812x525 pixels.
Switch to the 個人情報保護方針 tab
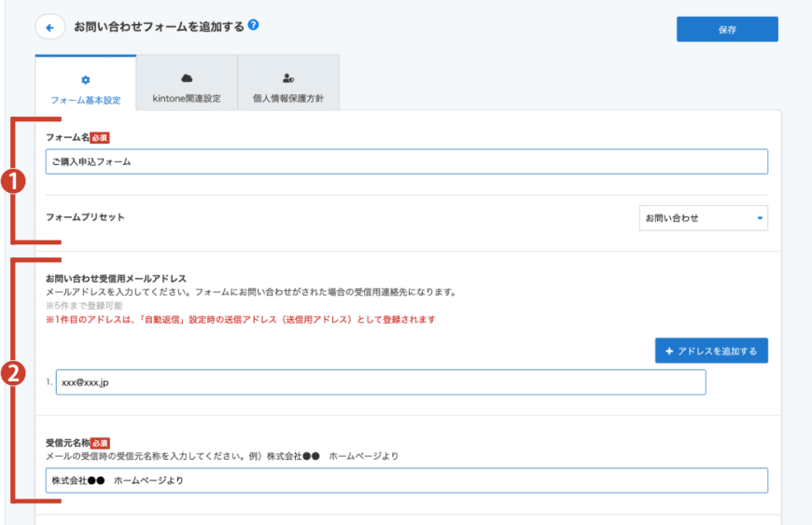pos(288,83)
